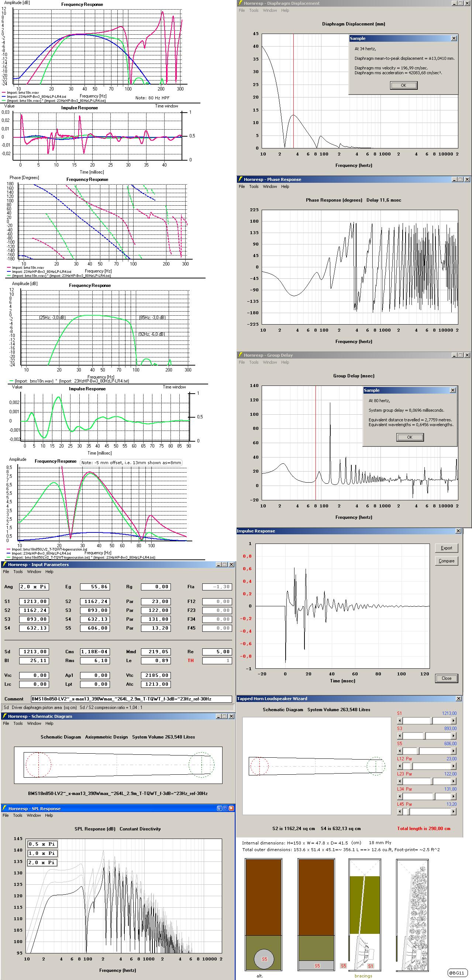Click the S5 slider's left arrow in Wizard
This screenshot has height=980, width=472.
pyautogui.click(x=400, y=751)
